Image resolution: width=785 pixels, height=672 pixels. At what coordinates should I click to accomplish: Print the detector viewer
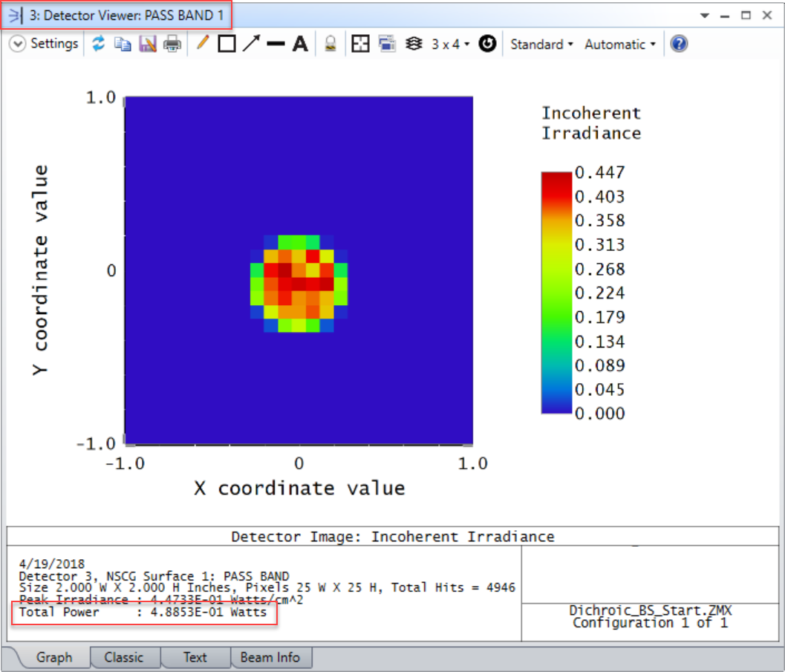(x=171, y=44)
